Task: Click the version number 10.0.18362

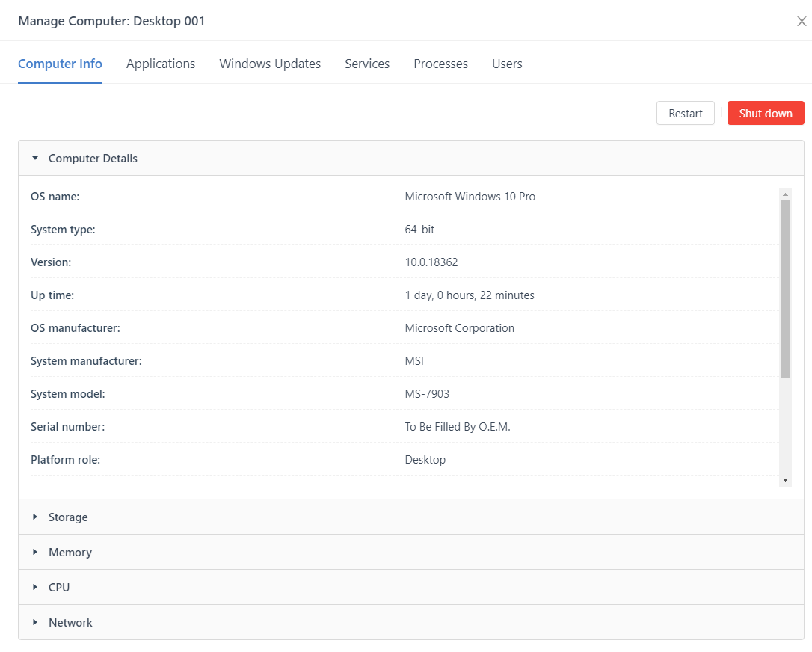Action: click(x=431, y=262)
